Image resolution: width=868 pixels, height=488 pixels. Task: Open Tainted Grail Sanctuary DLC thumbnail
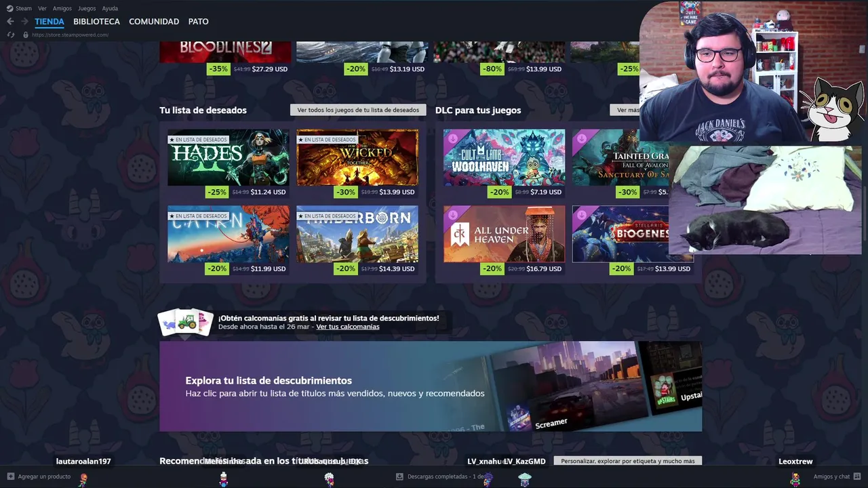(620, 157)
